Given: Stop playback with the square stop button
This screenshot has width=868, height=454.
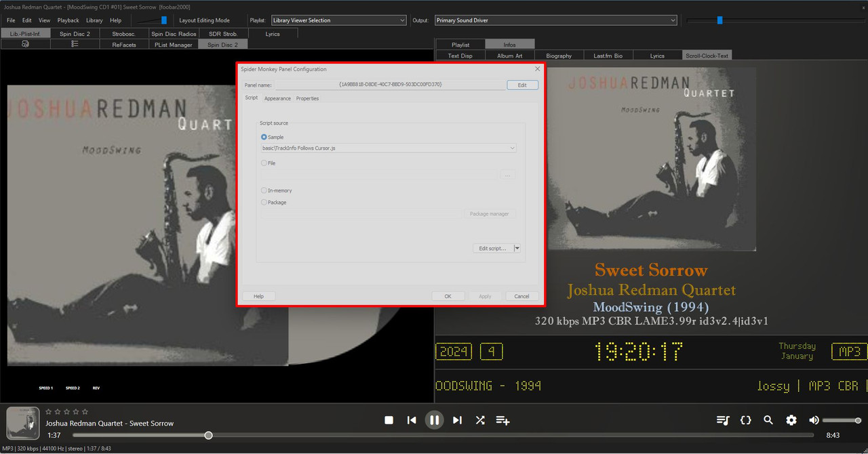Looking at the screenshot, I should [x=389, y=420].
